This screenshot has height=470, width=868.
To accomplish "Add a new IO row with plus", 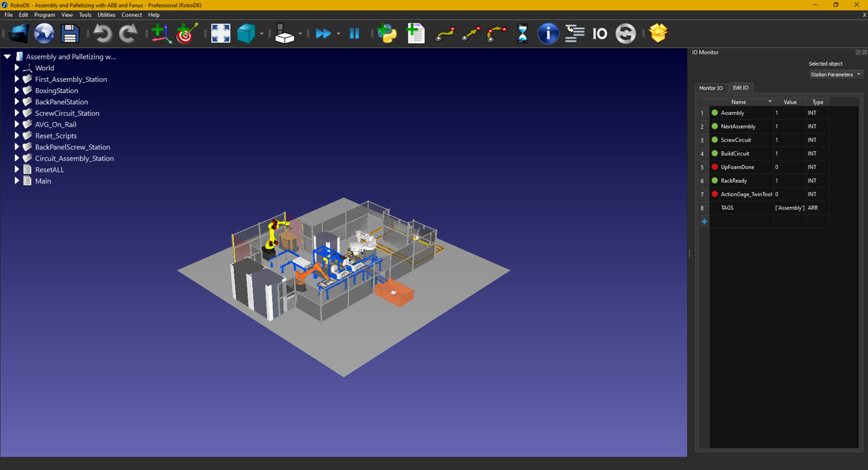I will (704, 221).
